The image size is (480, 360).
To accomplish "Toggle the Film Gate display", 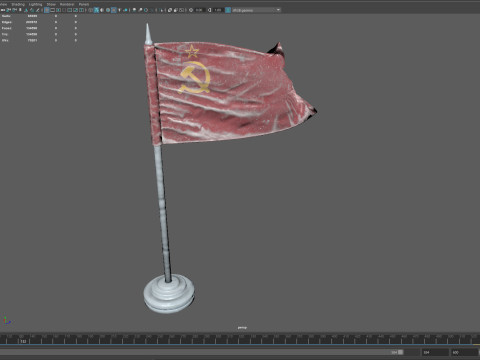I will [x=52, y=10].
